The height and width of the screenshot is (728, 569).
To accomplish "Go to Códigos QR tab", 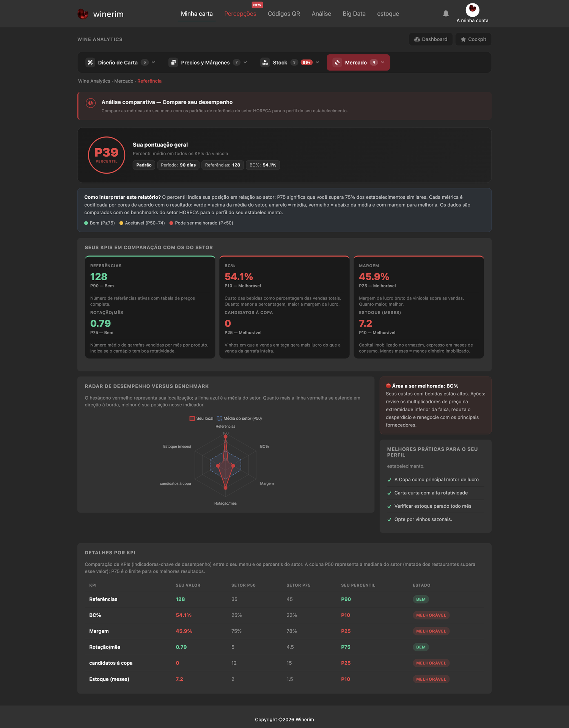I will pyautogui.click(x=284, y=14).
